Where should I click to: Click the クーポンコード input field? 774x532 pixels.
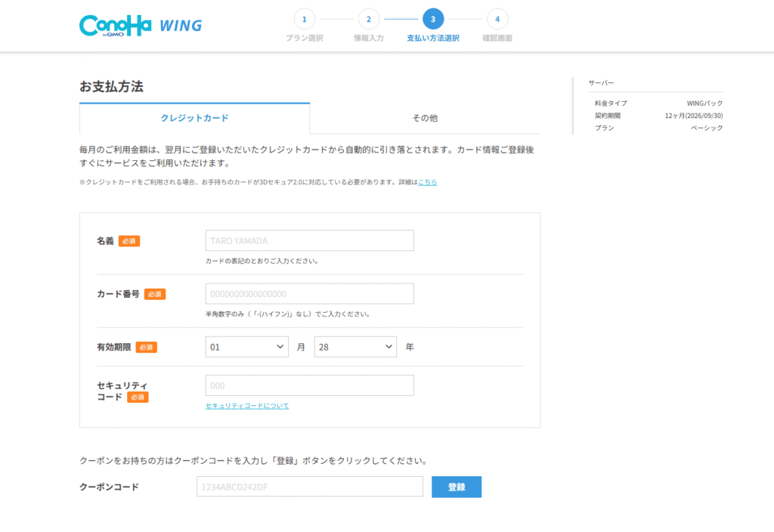(x=309, y=487)
